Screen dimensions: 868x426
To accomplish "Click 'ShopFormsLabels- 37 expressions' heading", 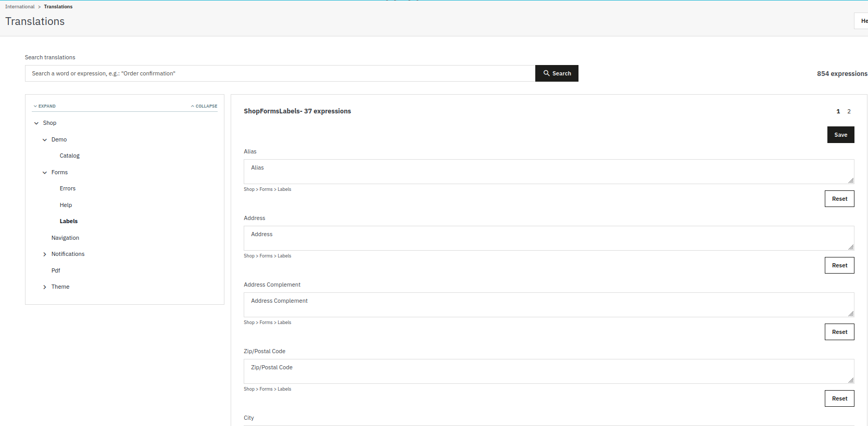I will [297, 111].
